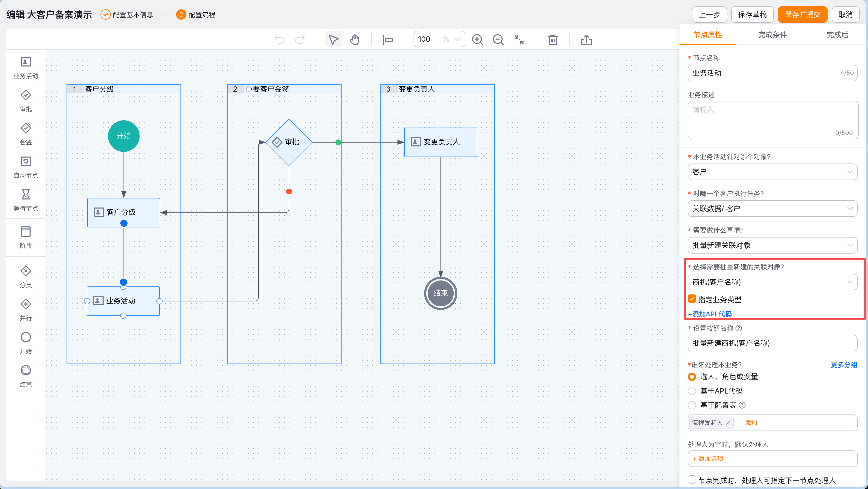The width and height of the screenshot is (868, 489).
Task: Select the 基于APL代码 radio button
Action: [692, 391]
